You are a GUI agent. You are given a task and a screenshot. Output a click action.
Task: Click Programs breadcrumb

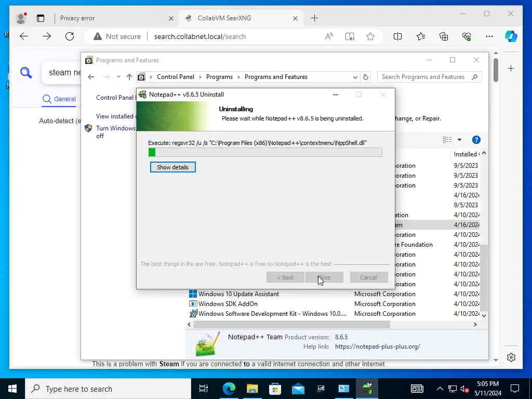[219, 77]
